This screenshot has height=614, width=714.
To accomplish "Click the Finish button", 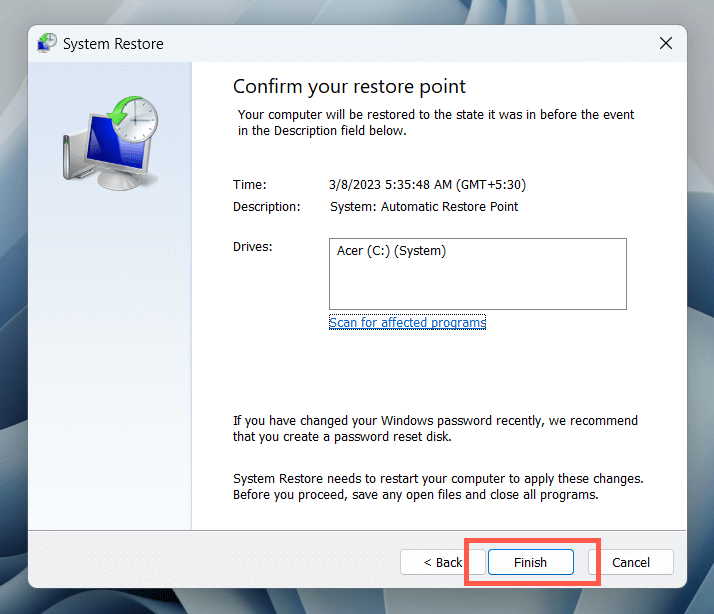I will (x=530, y=562).
